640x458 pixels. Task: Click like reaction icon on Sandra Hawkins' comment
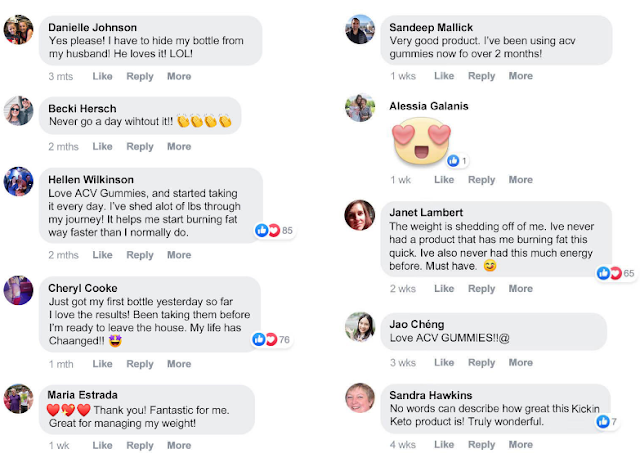(x=603, y=422)
